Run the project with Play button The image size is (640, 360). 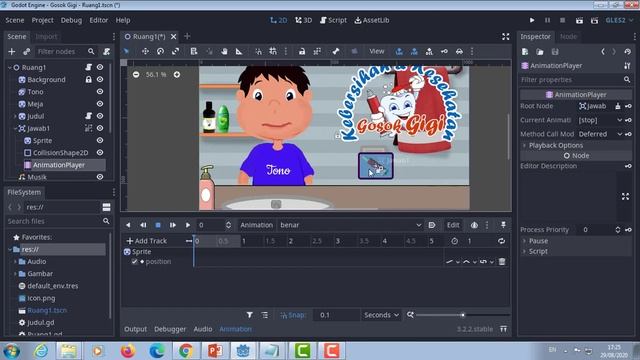pos(532,20)
